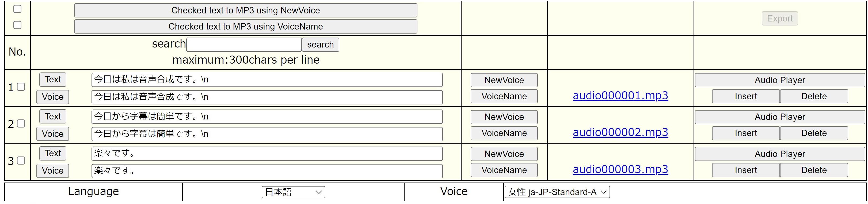Image resolution: width=868 pixels, height=204 pixels.
Task: Click the Text button in row 1
Action: click(x=53, y=80)
